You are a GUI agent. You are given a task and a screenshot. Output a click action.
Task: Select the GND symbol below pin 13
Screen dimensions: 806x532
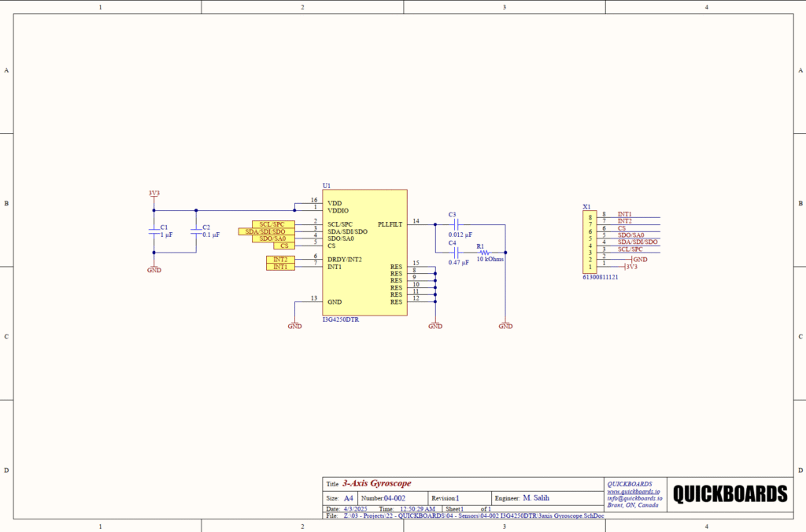(294, 323)
